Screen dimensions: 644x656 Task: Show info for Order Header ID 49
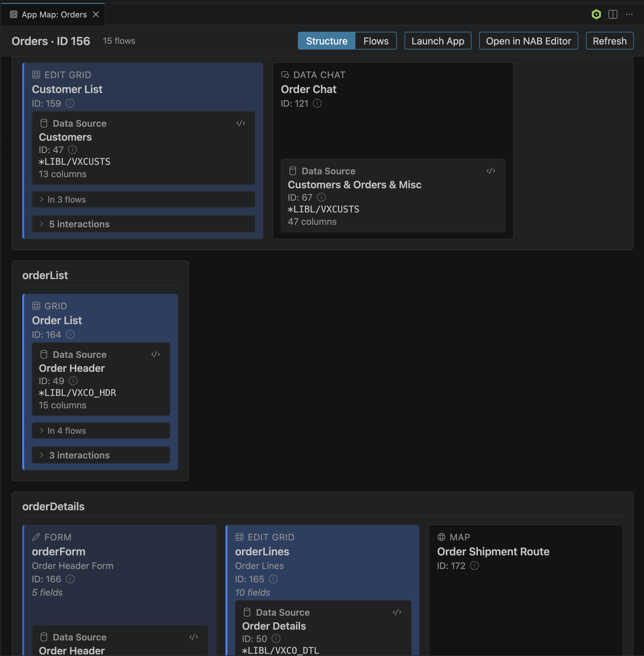[73, 381]
